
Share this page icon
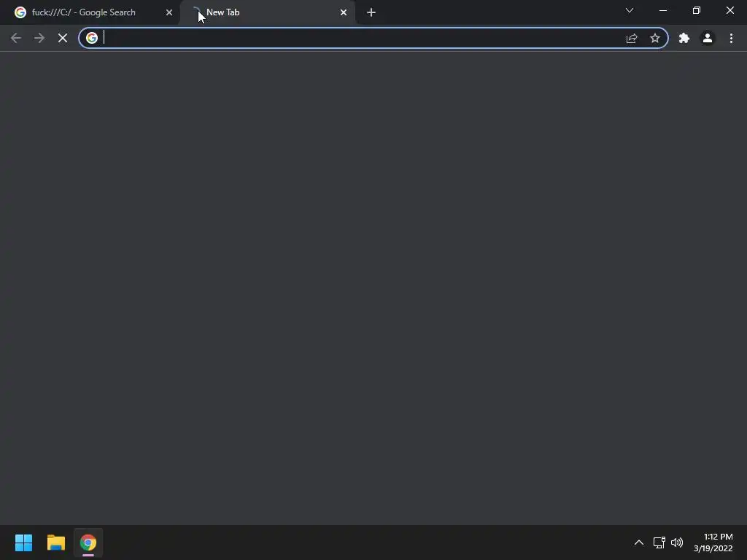(632, 38)
